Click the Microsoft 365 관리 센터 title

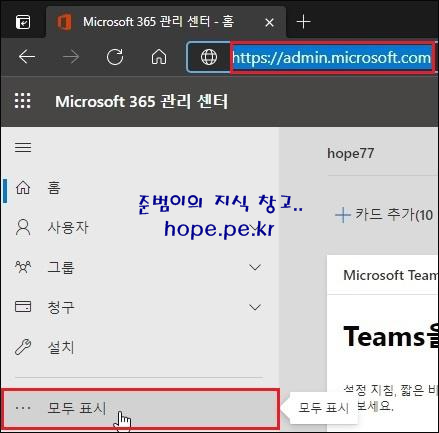142,101
